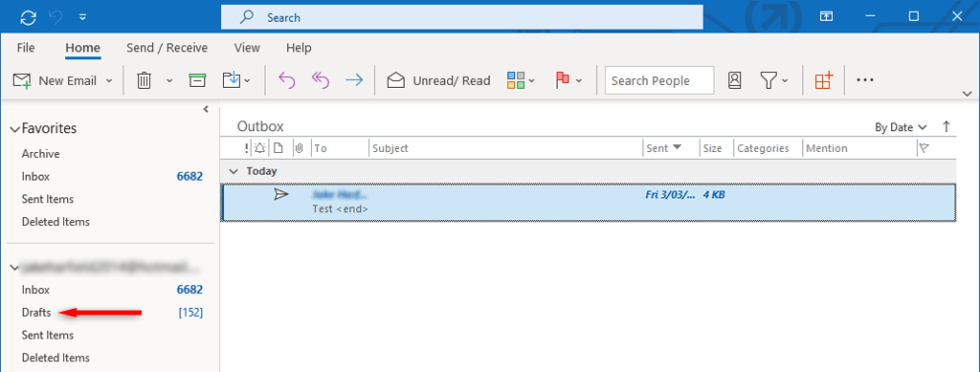Collapse the Favorites section
The image size is (980, 372).
pos(15,129)
